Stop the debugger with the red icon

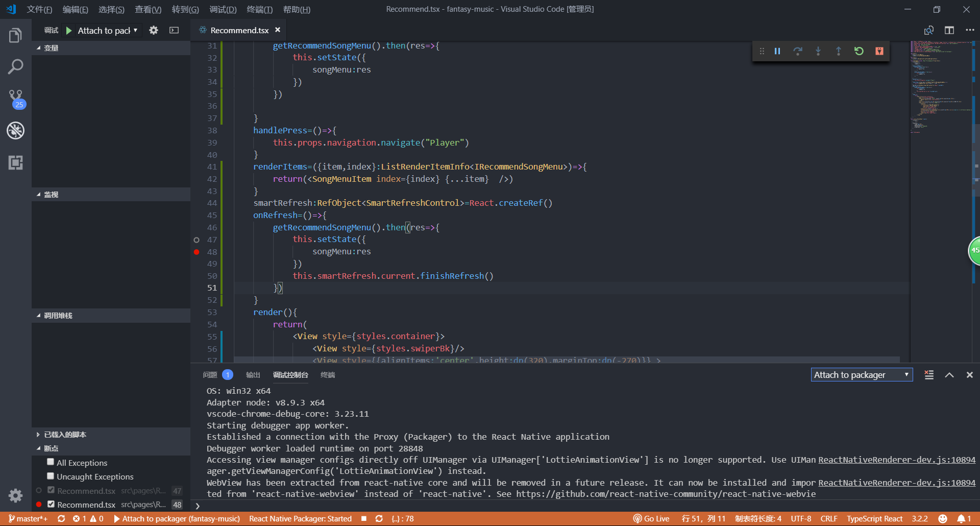tap(879, 51)
